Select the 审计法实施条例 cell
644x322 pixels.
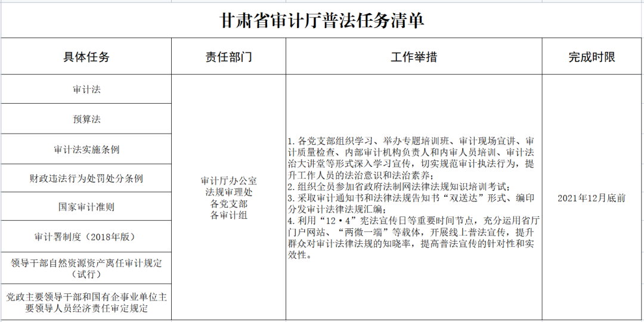click(x=86, y=148)
